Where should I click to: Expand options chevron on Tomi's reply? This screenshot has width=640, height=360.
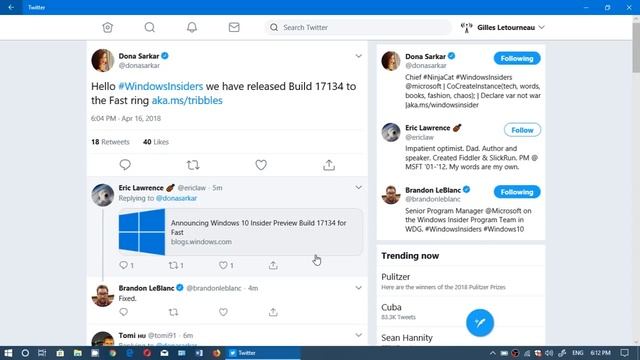tap(358, 335)
